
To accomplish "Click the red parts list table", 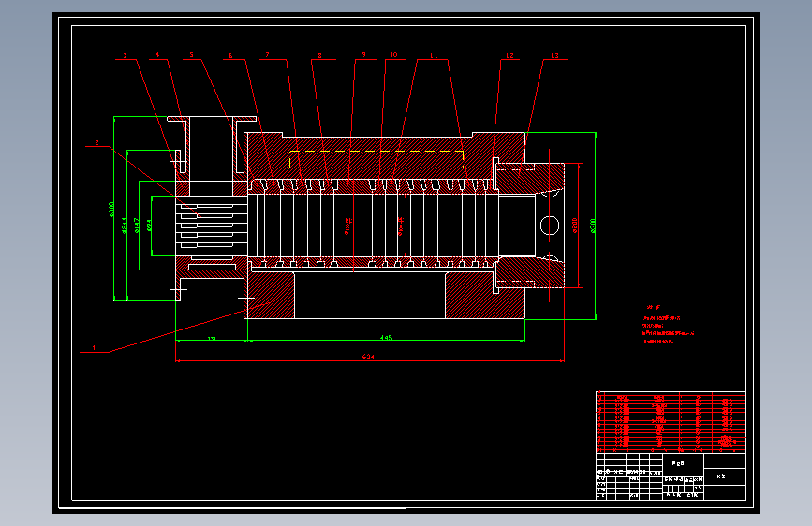I will click(671, 421).
